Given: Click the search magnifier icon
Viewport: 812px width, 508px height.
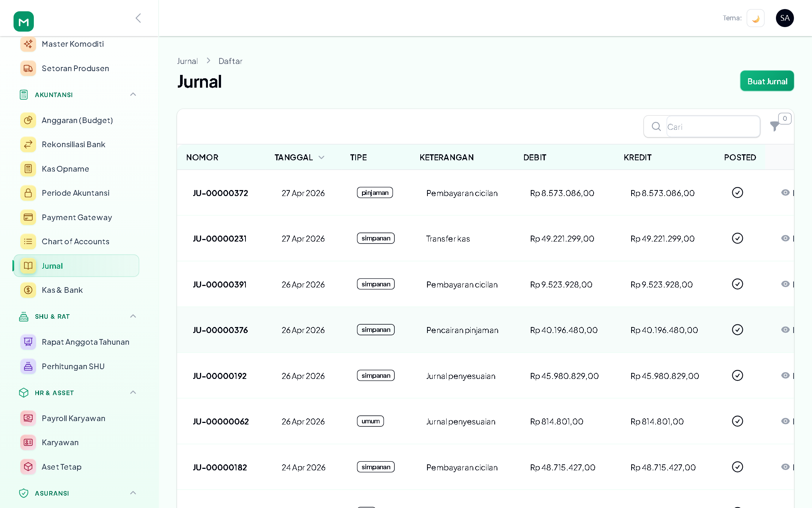Looking at the screenshot, I should [656, 126].
